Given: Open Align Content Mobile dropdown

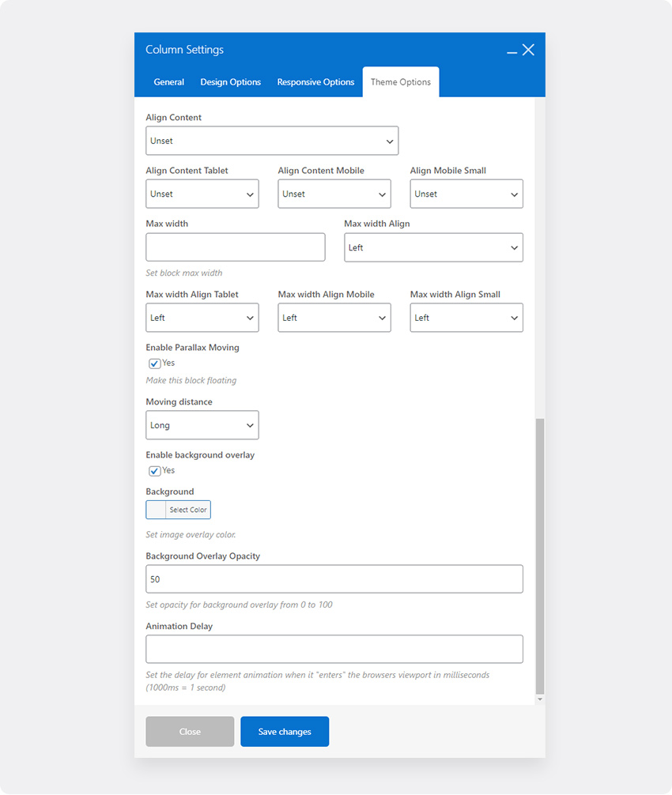Looking at the screenshot, I should tap(334, 194).
